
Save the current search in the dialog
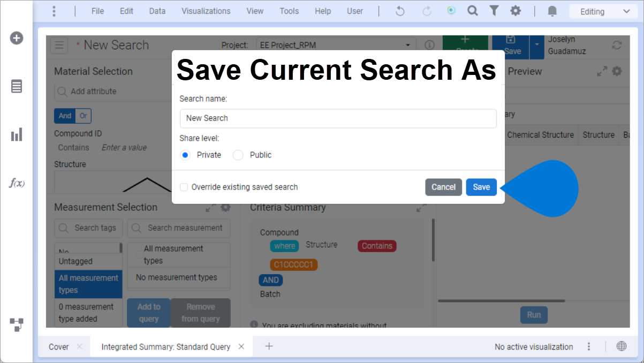(481, 187)
